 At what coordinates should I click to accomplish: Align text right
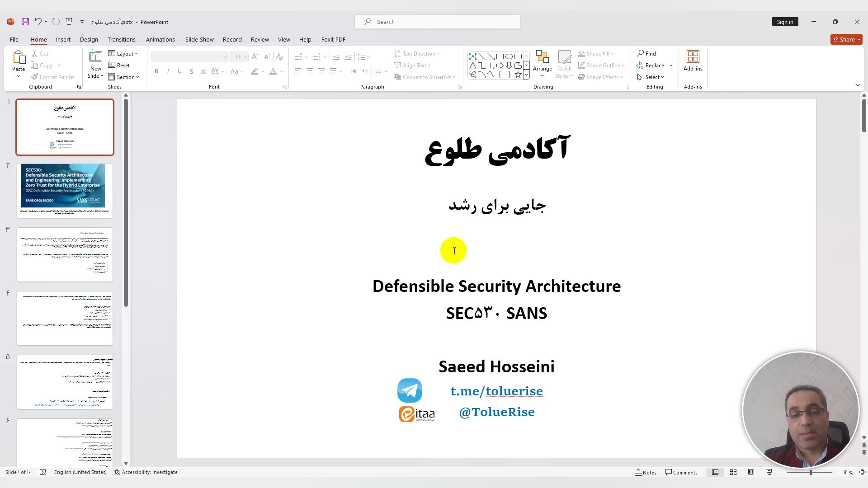(x=321, y=71)
